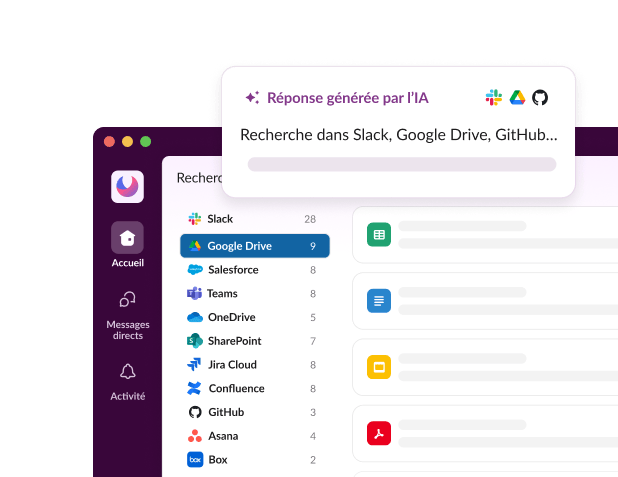
Task: Open the workspace logo icon
Action: 127,186
